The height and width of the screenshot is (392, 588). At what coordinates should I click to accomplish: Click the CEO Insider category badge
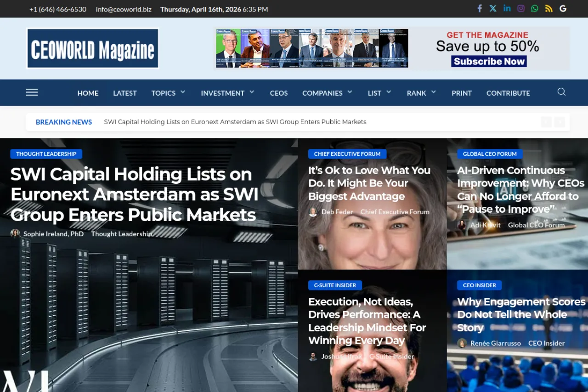coord(480,285)
